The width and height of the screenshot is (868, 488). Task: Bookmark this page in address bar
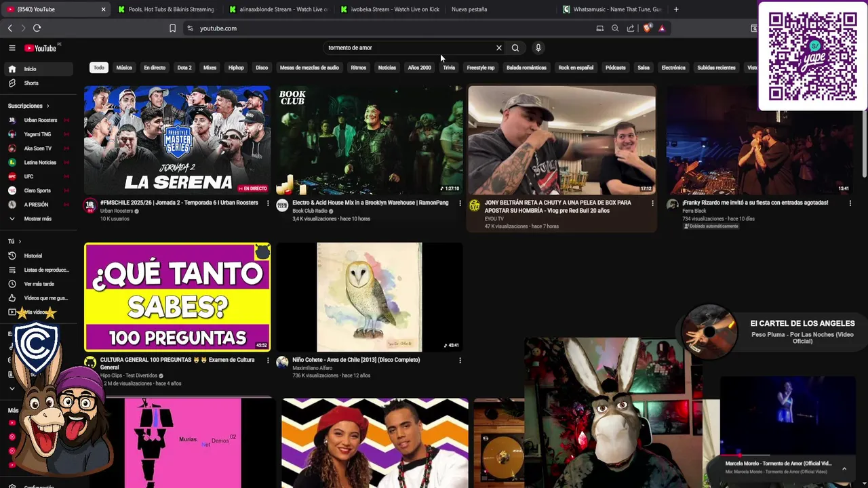pos(172,28)
